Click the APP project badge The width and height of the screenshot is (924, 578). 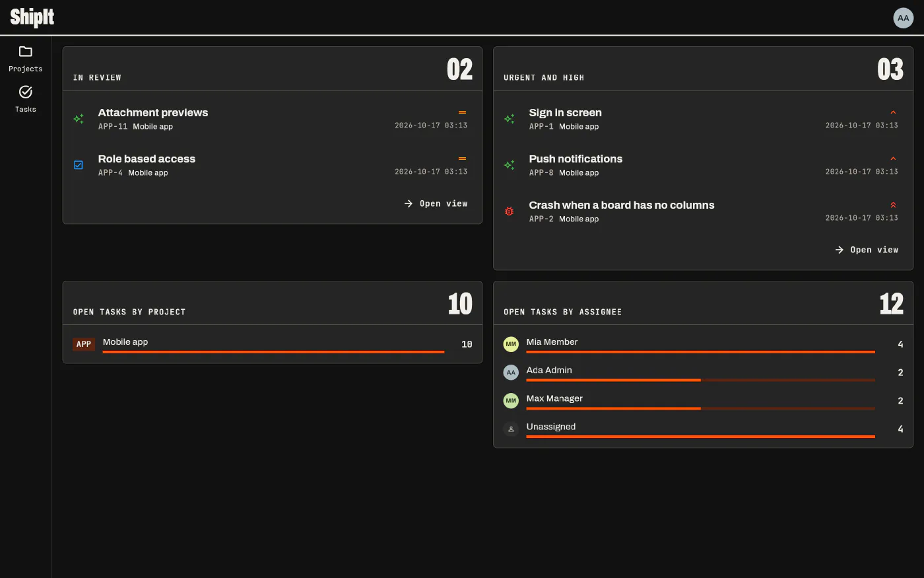click(84, 344)
